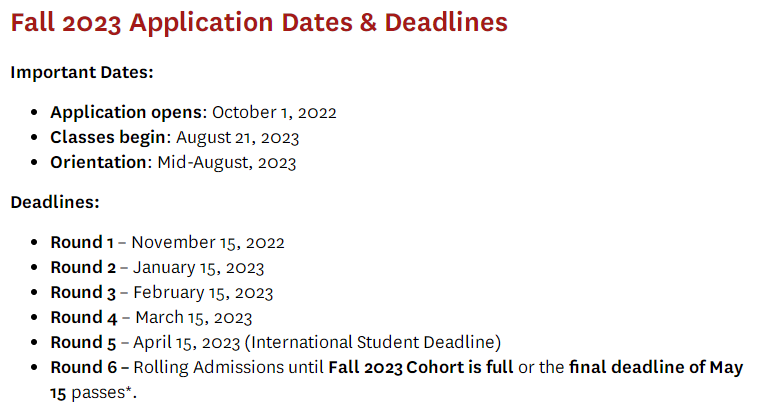Click the Round 4 label
Image resolution: width=769 pixels, height=403 pixels.
[x=84, y=317]
